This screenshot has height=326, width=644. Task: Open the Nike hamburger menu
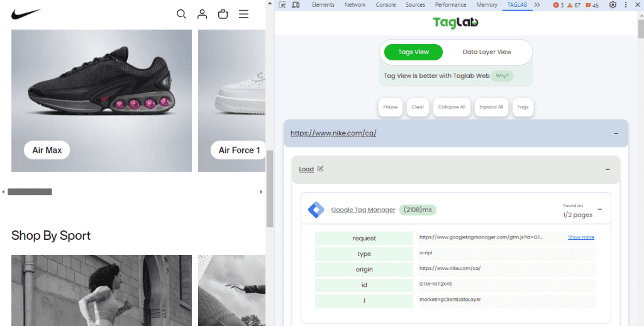243,14
